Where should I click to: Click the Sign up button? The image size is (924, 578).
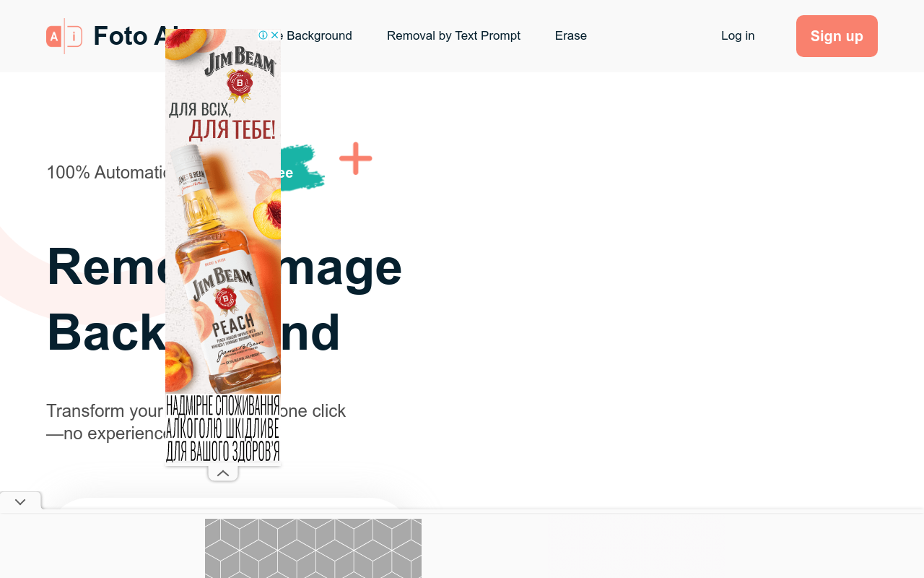click(837, 36)
